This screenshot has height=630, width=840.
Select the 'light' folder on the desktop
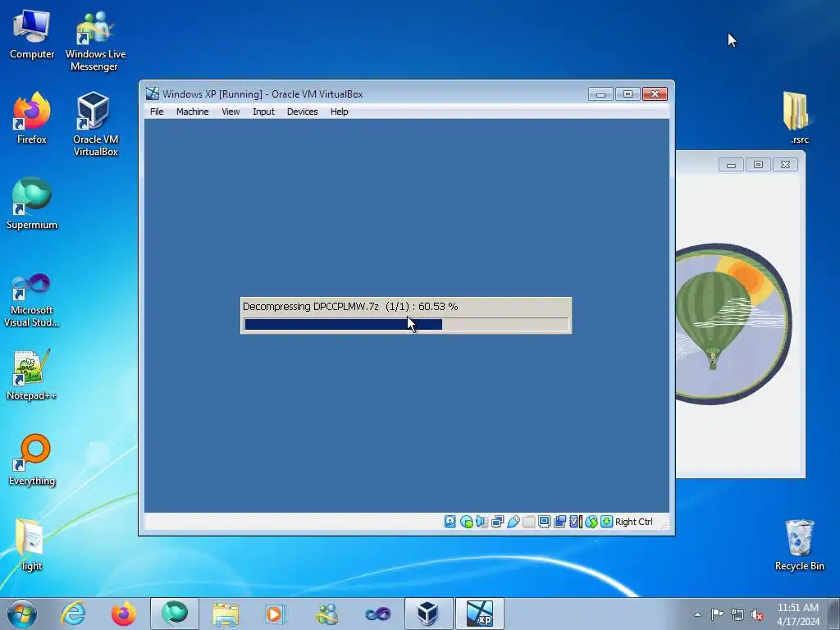(x=32, y=545)
